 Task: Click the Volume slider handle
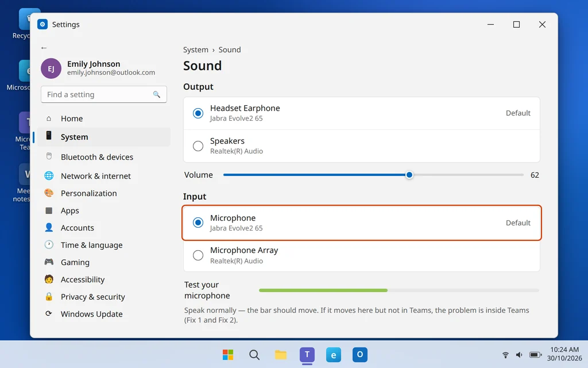[409, 175]
